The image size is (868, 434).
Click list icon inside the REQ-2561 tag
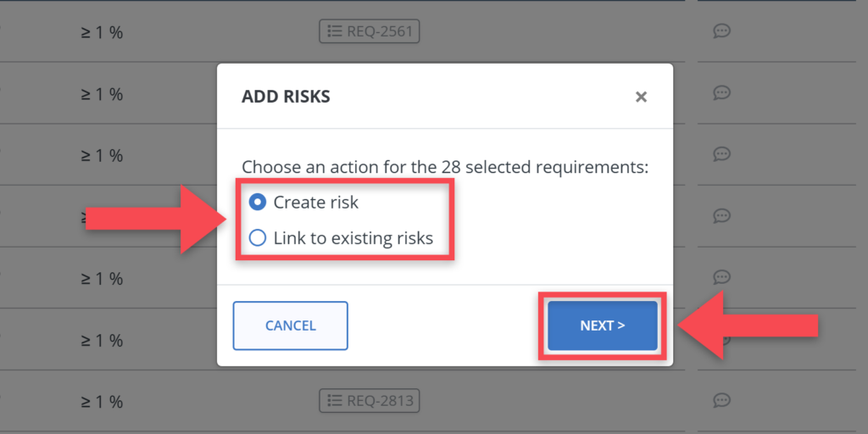334,32
